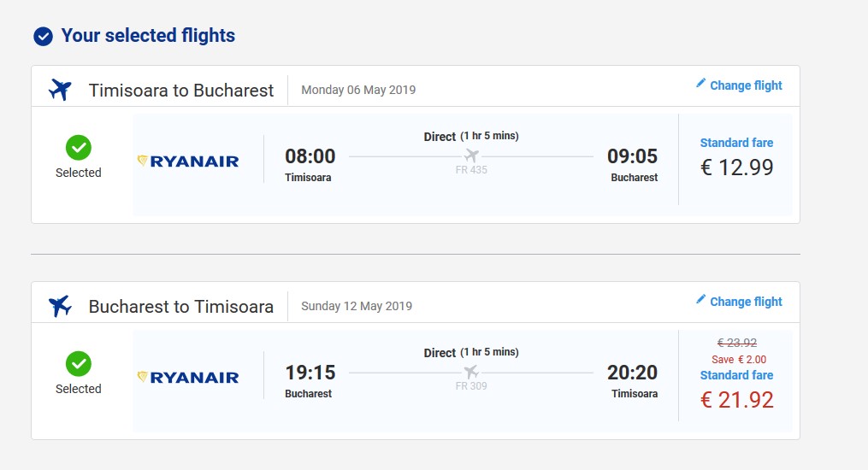Click Change flight for Bucharest to Timisoara

pyautogui.click(x=746, y=302)
